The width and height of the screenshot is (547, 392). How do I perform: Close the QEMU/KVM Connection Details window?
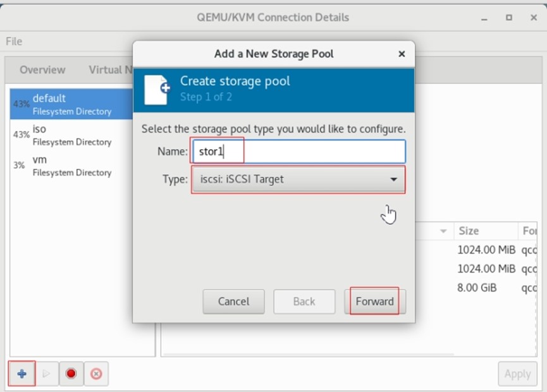point(533,18)
